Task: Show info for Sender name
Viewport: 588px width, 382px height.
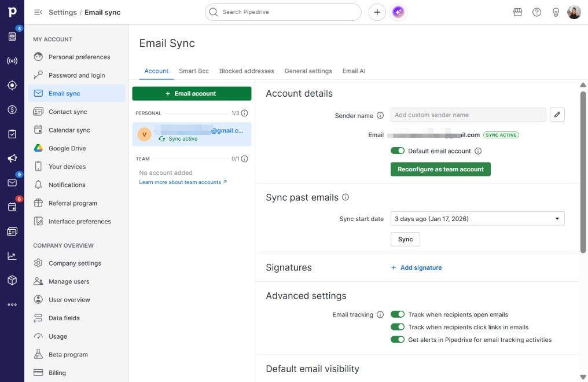Action: (x=380, y=115)
